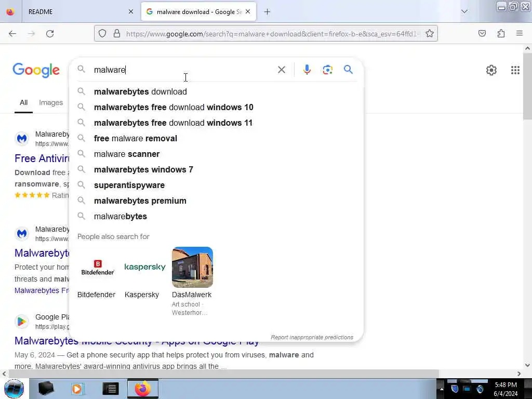Clear the Google search box with the X
Screen dimensions: 532x399
[282, 70]
